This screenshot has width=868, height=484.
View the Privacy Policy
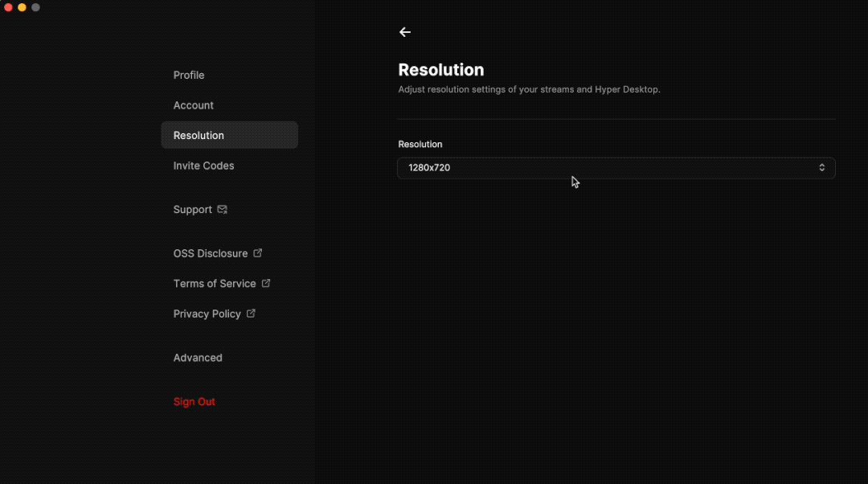(x=207, y=313)
